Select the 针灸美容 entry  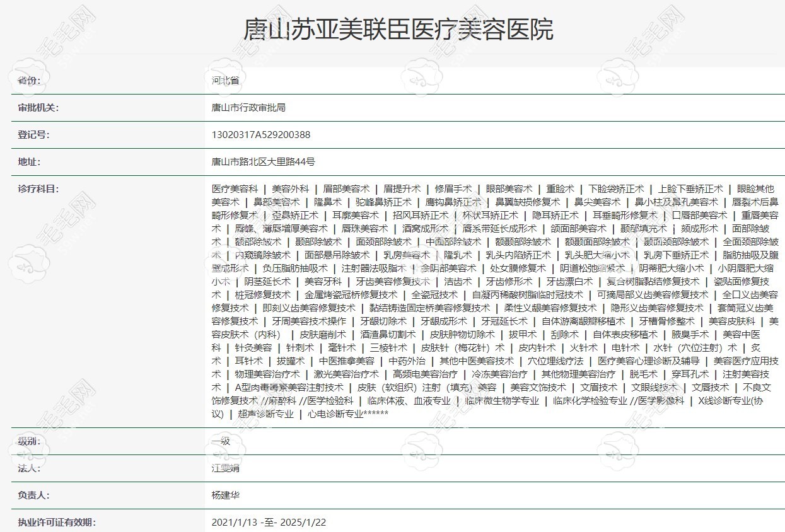[253, 348]
